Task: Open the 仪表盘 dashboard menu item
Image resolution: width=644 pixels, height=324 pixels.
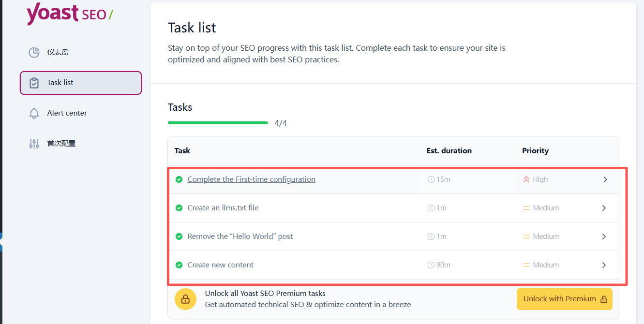Action: click(58, 52)
